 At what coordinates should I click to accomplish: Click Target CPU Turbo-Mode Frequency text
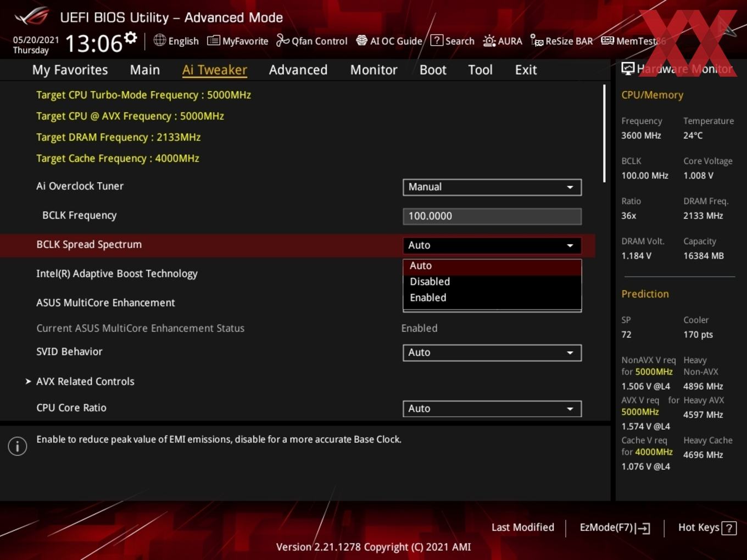point(143,95)
